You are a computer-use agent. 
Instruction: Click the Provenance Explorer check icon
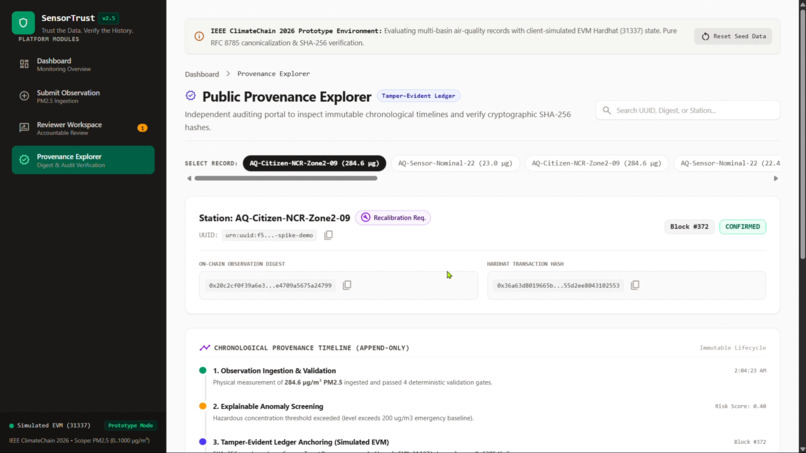(24, 160)
